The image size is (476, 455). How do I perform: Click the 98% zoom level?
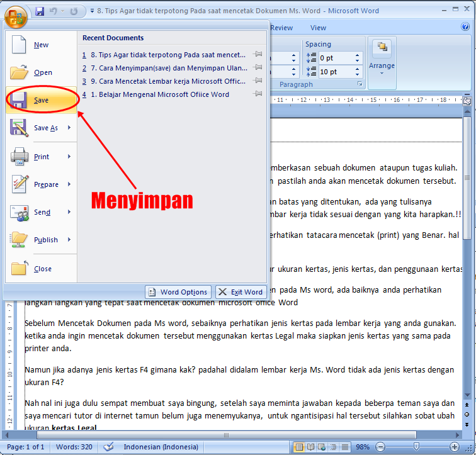pos(363,447)
